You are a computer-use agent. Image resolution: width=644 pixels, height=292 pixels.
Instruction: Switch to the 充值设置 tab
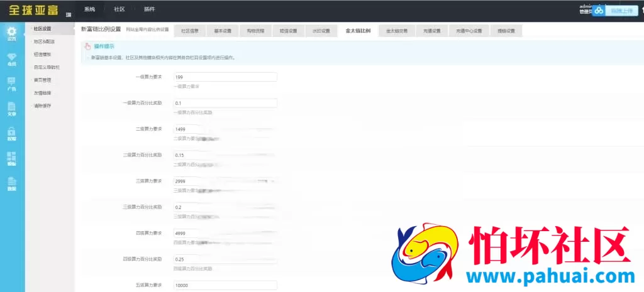coord(431,31)
